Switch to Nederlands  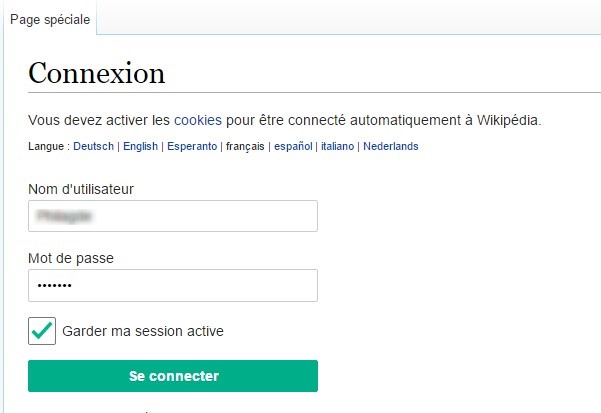pos(391,146)
